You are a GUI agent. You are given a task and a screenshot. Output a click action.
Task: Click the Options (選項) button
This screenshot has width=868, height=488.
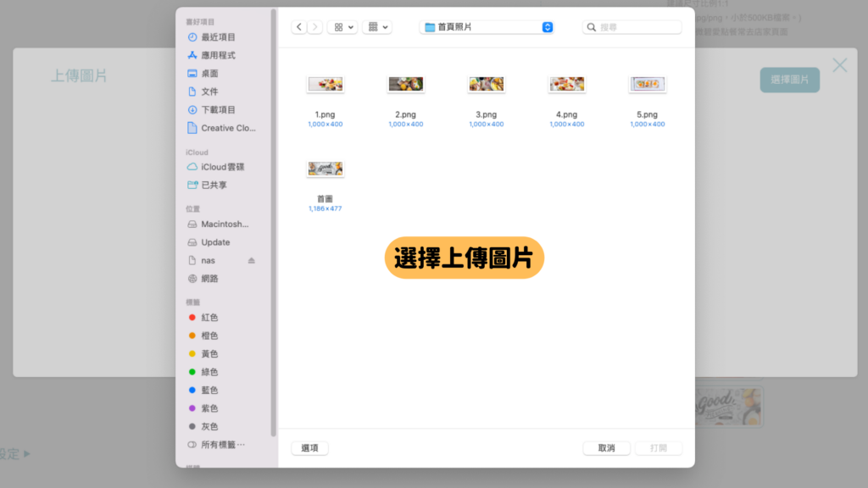(310, 448)
